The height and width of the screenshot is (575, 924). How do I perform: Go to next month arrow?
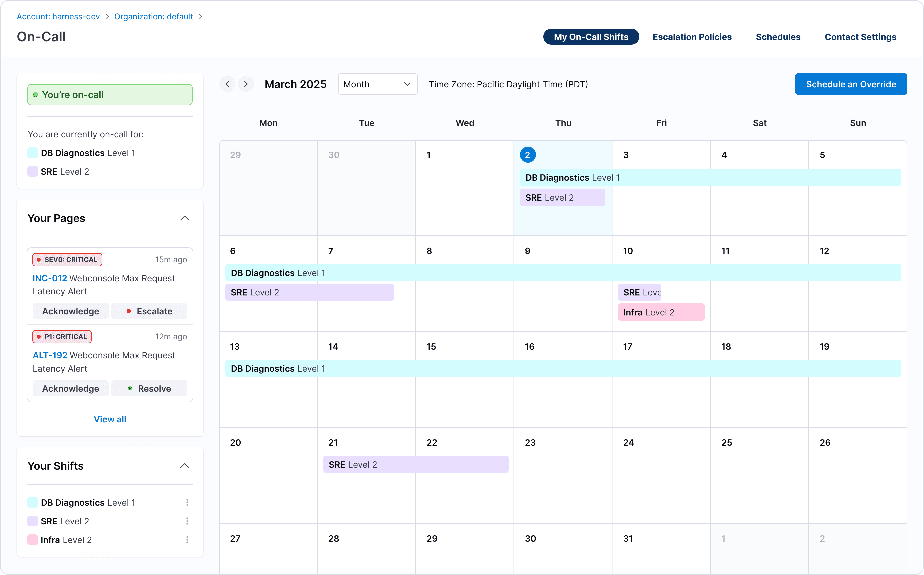246,84
